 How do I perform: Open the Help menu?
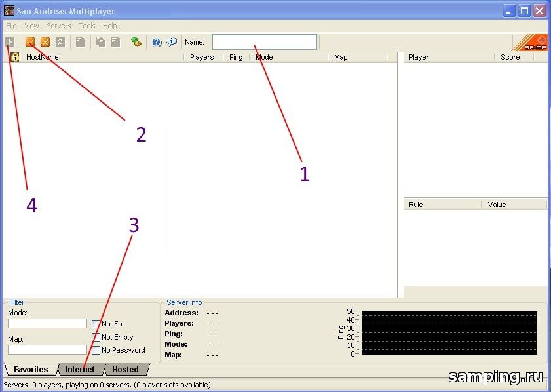(x=109, y=26)
